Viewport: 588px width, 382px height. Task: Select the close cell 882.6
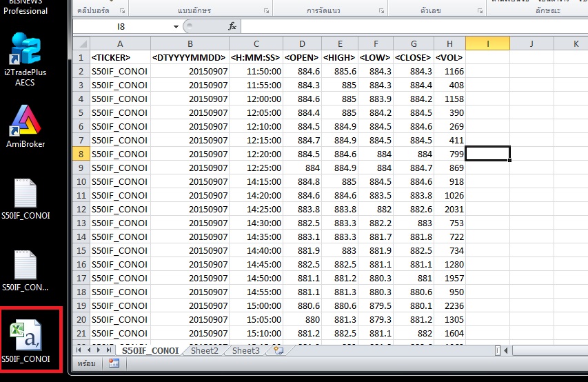[x=414, y=209]
